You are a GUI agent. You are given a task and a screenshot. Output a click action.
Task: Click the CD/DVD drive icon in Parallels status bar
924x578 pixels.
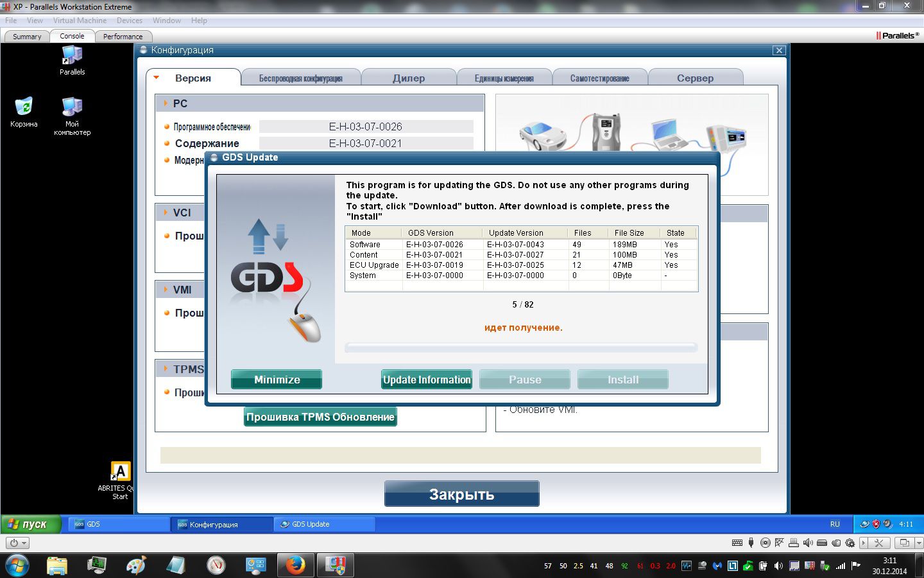pos(766,543)
